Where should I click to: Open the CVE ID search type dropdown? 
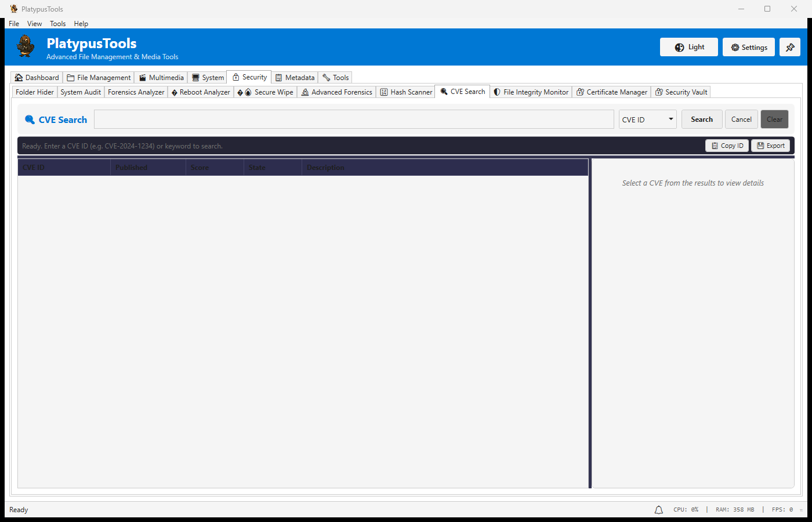coord(647,119)
